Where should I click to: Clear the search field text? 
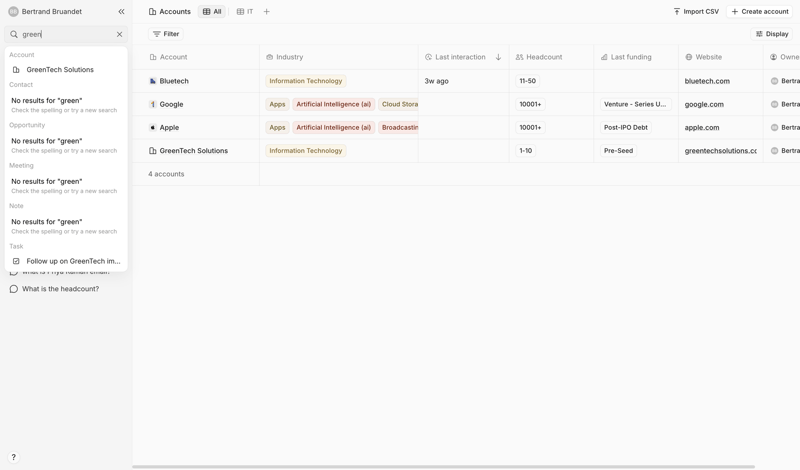(119, 34)
